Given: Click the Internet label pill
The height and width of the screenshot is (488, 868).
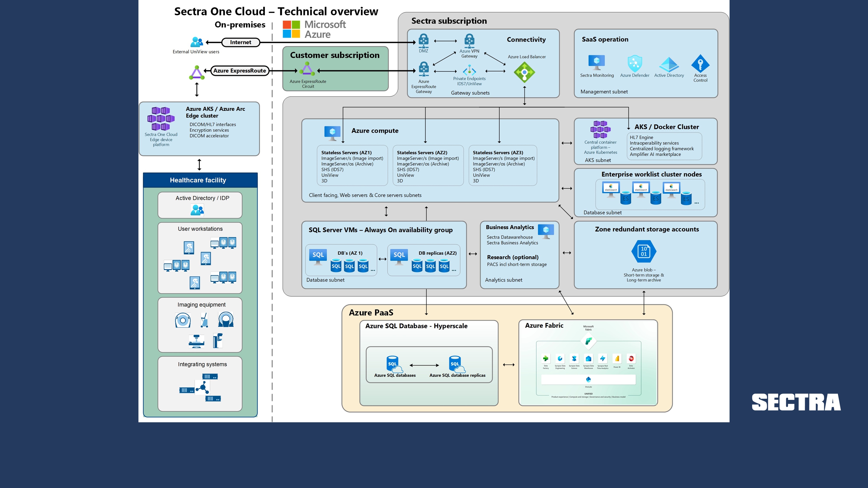Looking at the screenshot, I should tap(241, 43).
